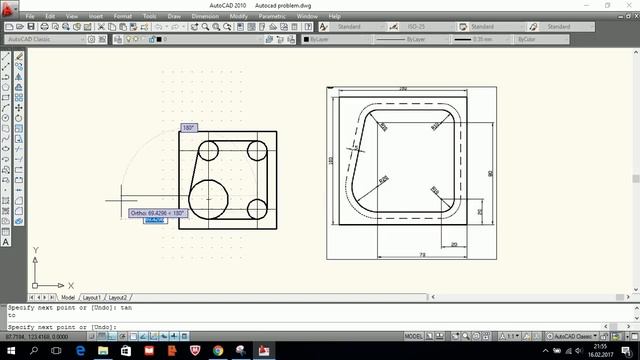640x360 pixels.
Task: Click the Save drawing icon
Action: [31, 27]
